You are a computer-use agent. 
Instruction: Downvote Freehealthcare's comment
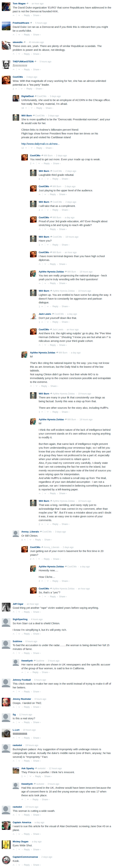(20, 35)
